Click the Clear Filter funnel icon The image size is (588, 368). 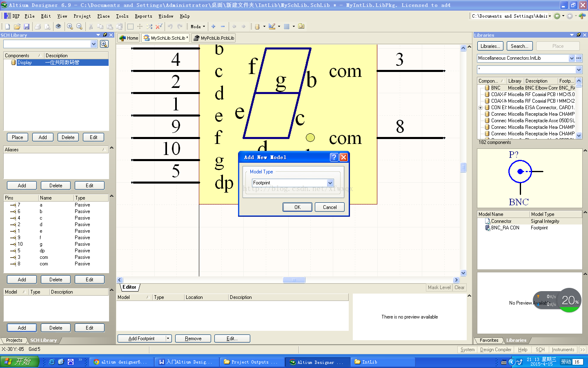159,27
